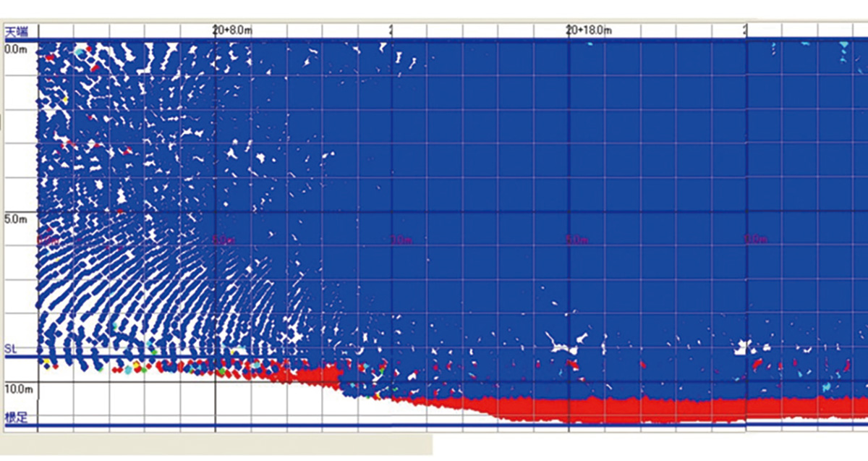The image size is (868, 461).
Task: Click the 根足 label at bottom left
Action: tap(15, 418)
